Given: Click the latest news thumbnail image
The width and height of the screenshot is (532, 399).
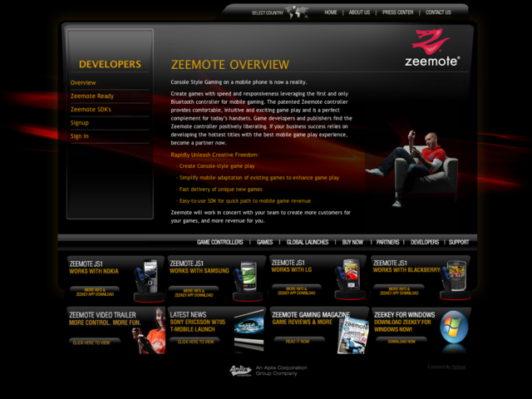Looking at the screenshot, I should tap(249, 331).
